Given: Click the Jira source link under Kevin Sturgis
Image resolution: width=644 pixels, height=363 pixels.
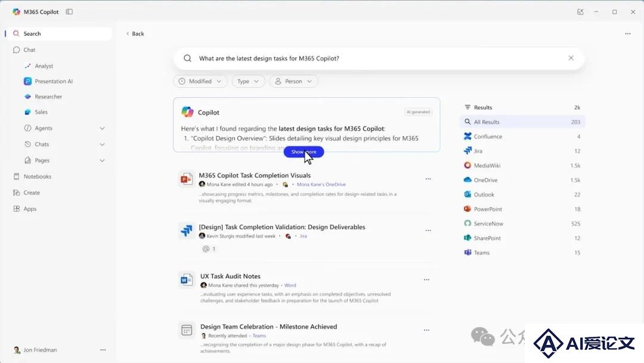Looking at the screenshot, I should (303, 236).
